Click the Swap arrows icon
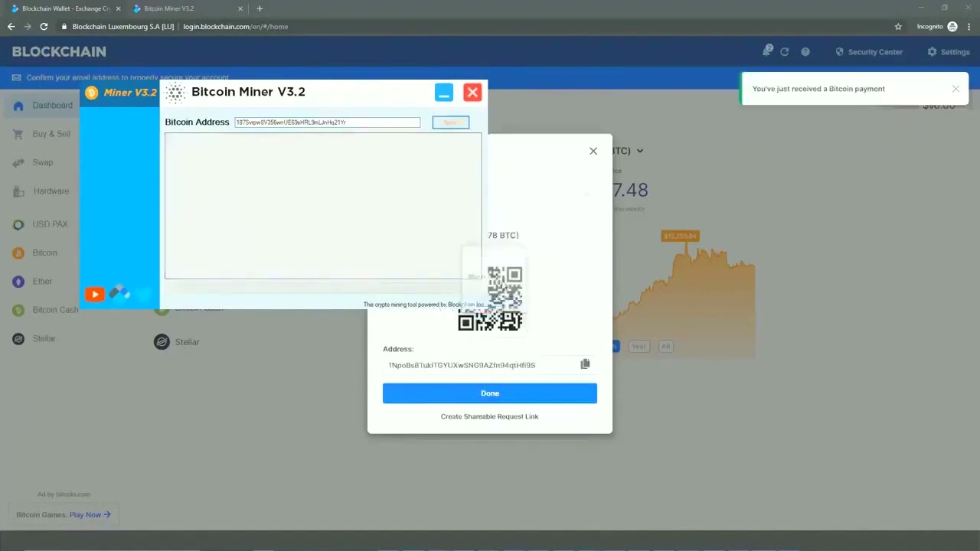 tap(18, 162)
